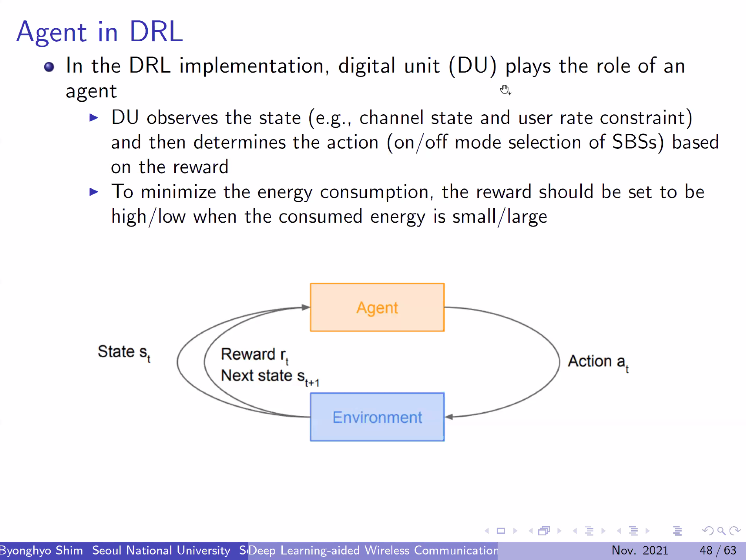Screen dimensions: 746x560
Task: Click Seoul National University in the footer
Action: [x=161, y=551]
